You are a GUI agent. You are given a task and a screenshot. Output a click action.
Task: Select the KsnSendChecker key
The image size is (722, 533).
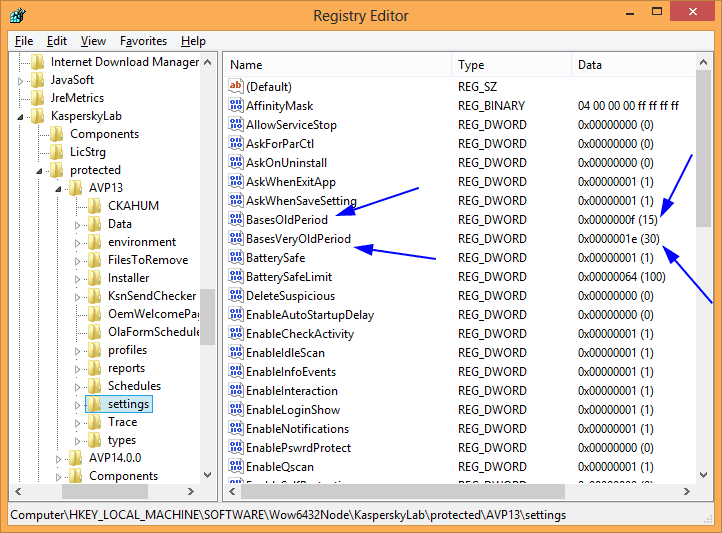pos(152,295)
